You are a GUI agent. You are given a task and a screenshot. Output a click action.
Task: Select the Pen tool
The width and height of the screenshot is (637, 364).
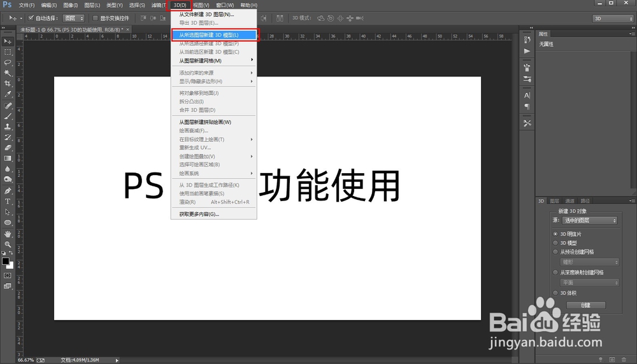tap(8, 191)
